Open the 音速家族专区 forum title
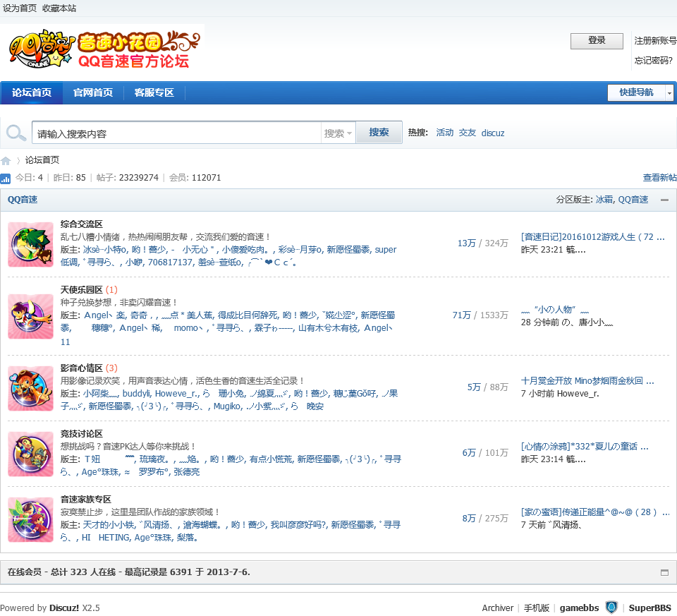677x616 pixels. pyautogui.click(x=86, y=500)
